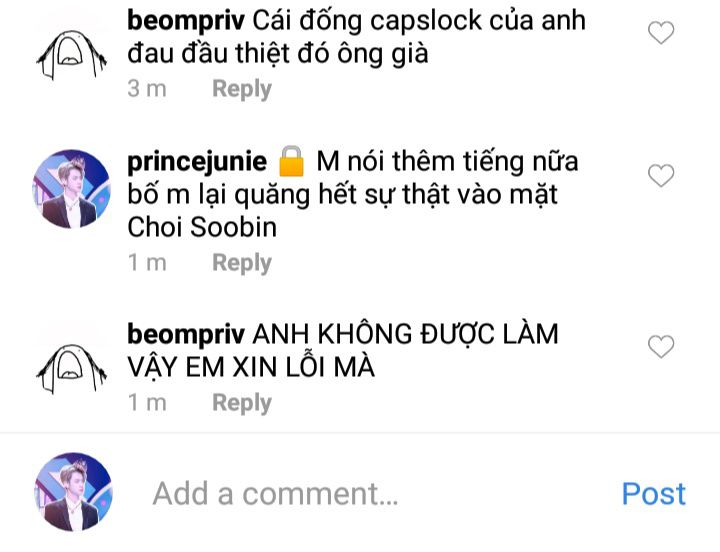720x552 pixels.
Task: Open princejunie's profile picture beside their comment
Action: 72,189
